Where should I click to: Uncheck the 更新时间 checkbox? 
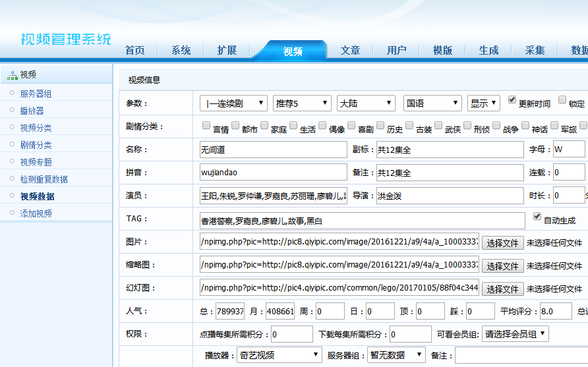pyautogui.click(x=512, y=99)
